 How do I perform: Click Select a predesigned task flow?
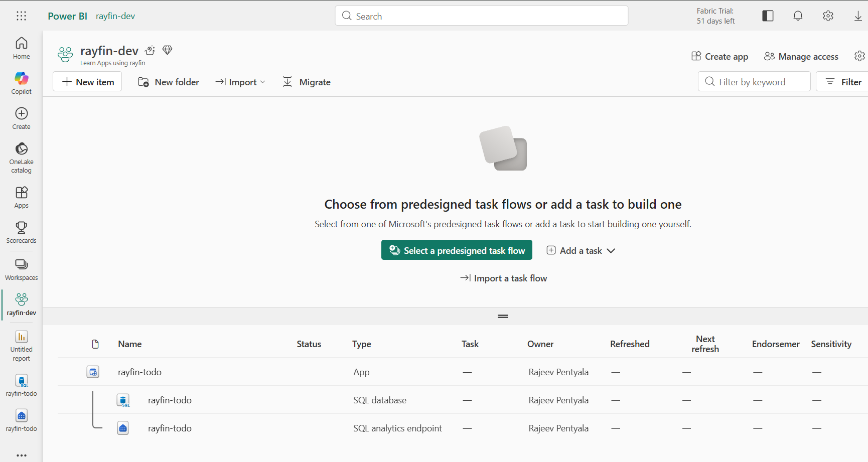point(457,250)
